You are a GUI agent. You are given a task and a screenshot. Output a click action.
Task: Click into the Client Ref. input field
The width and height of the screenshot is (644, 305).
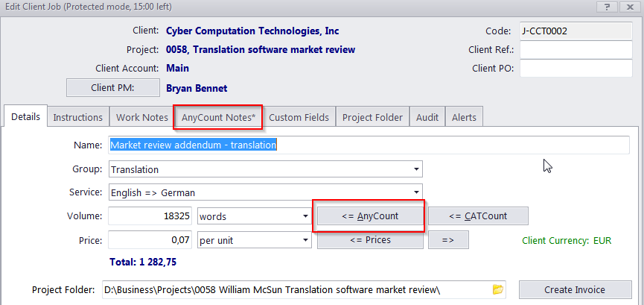[575, 49]
